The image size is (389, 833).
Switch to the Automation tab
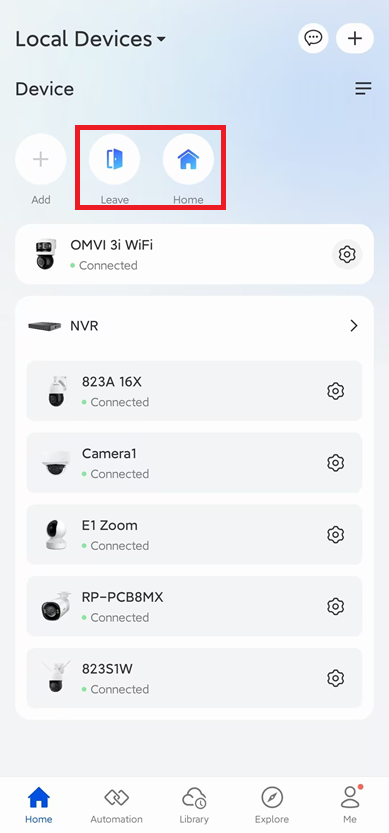click(x=116, y=805)
